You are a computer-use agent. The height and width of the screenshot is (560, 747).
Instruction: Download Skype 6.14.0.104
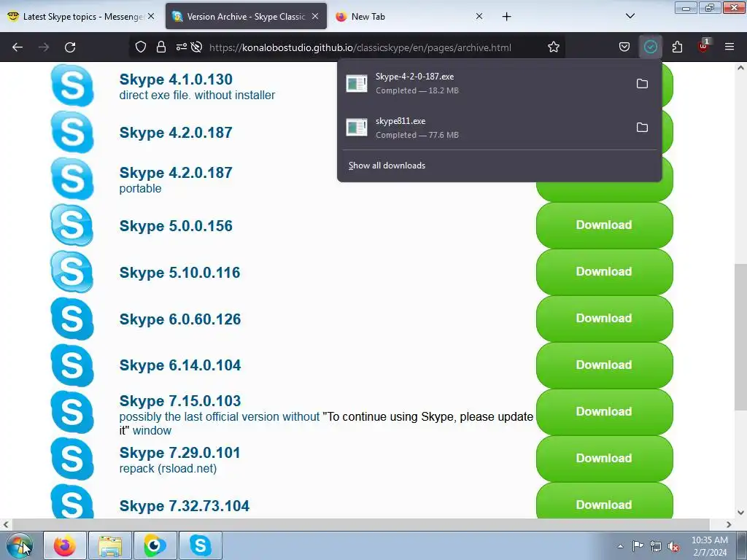pos(604,365)
